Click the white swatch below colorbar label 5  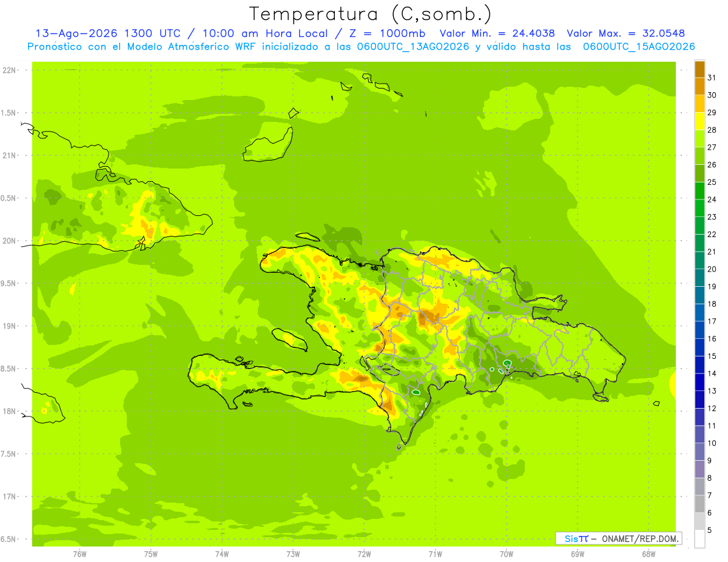pyautogui.click(x=699, y=539)
